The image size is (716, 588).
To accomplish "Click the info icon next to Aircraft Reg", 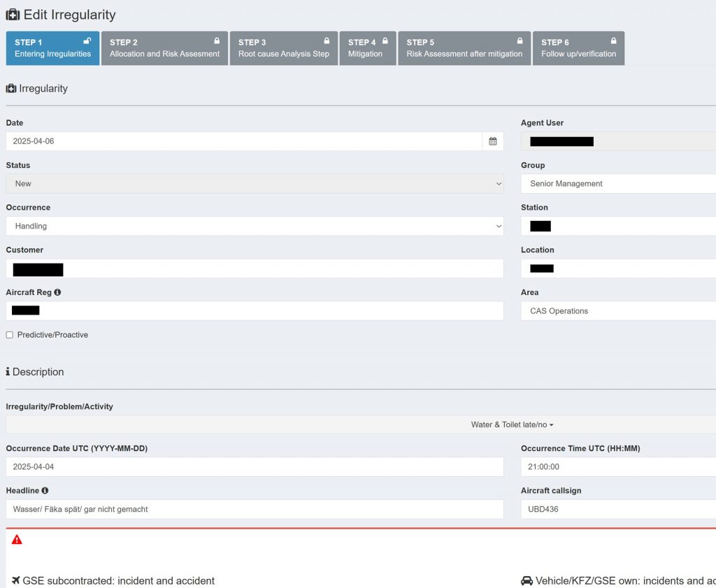I will point(57,292).
